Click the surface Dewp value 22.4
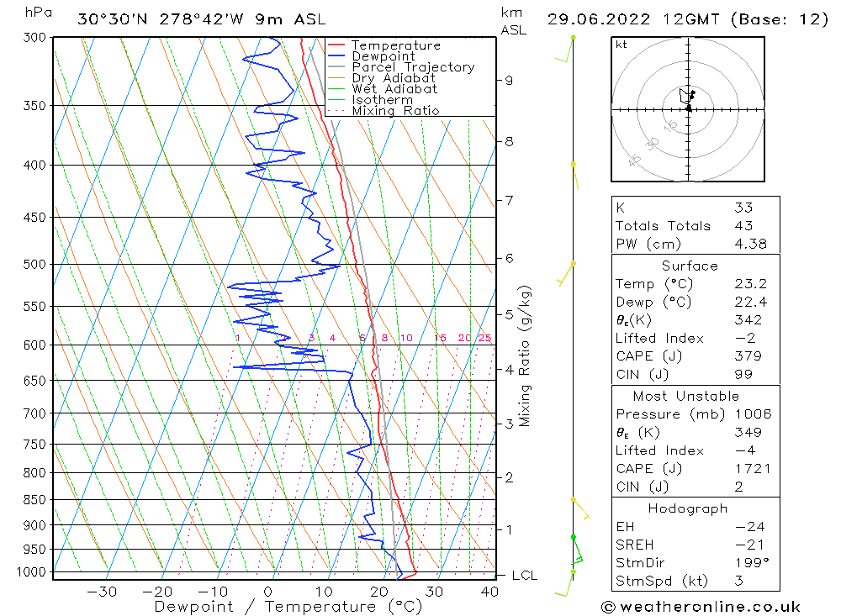Screen dimensions: 841x616 (x=750, y=302)
